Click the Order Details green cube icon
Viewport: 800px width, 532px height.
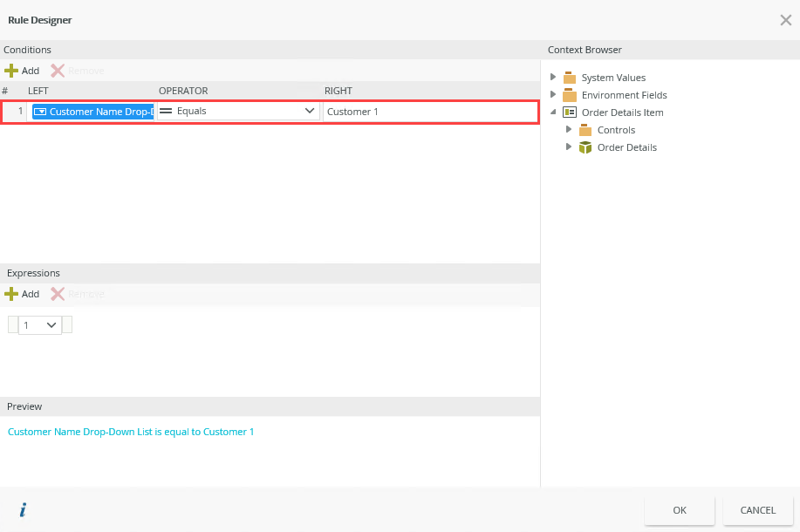point(585,147)
